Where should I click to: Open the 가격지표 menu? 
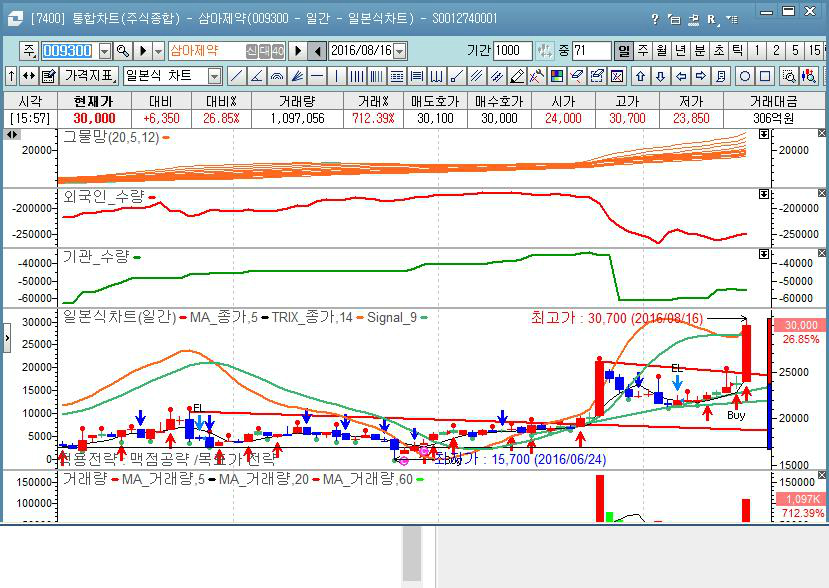89,76
